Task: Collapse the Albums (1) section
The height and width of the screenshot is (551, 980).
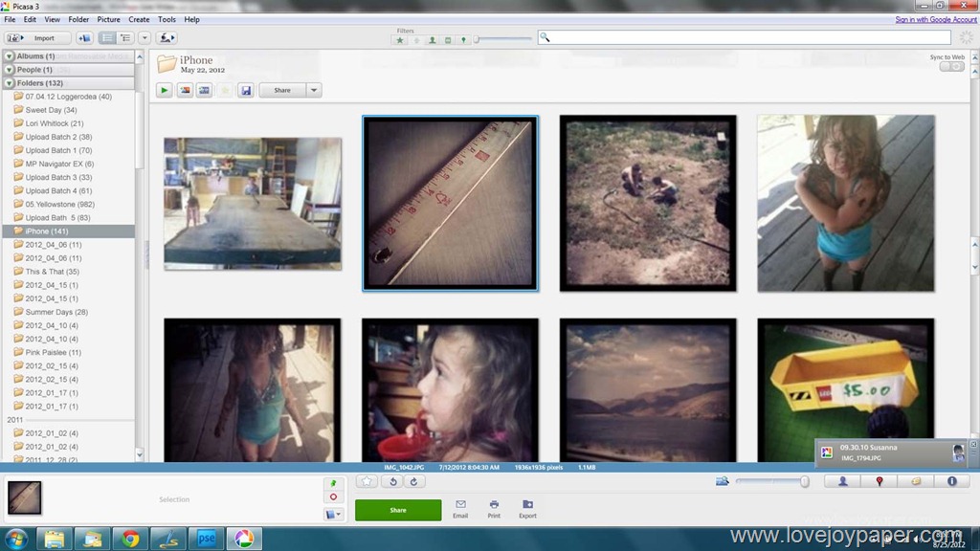Action: [10, 56]
